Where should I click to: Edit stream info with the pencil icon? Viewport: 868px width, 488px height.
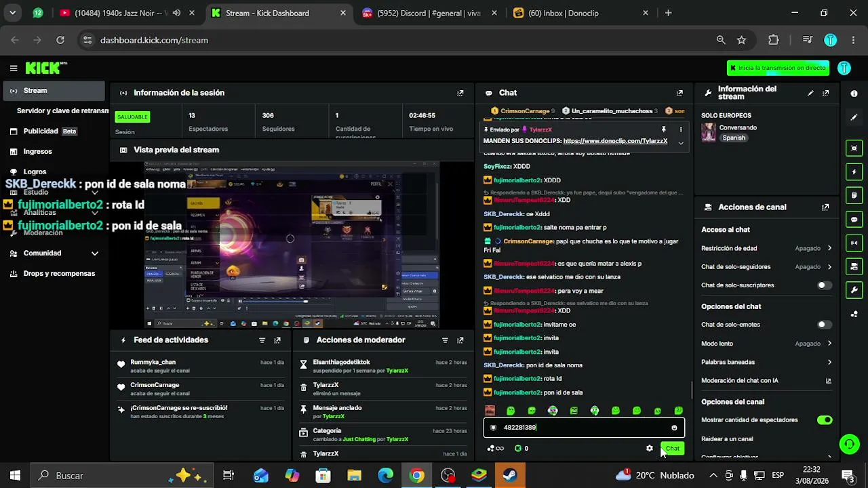tap(810, 93)
